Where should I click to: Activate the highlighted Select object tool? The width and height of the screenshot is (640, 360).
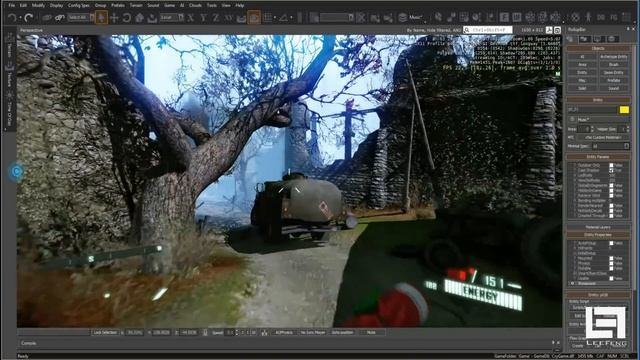pyautogui.click(x=102, y=18)
